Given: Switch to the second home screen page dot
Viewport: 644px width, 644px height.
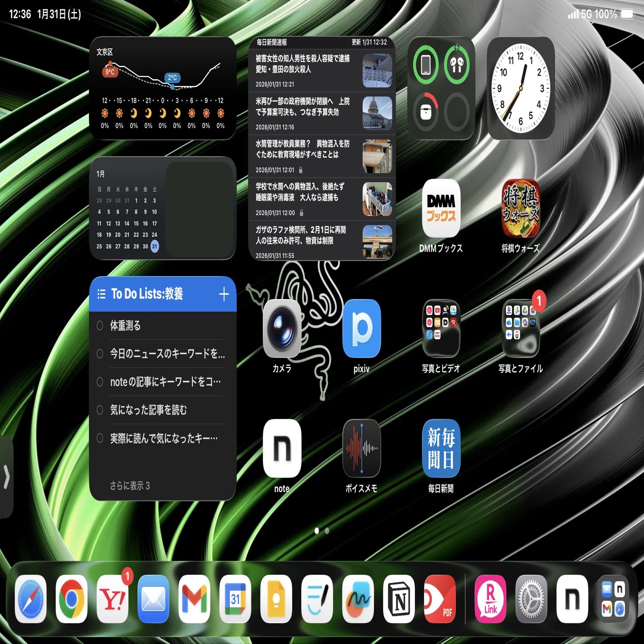Looking at the screenshot, I should click(327, 531).
